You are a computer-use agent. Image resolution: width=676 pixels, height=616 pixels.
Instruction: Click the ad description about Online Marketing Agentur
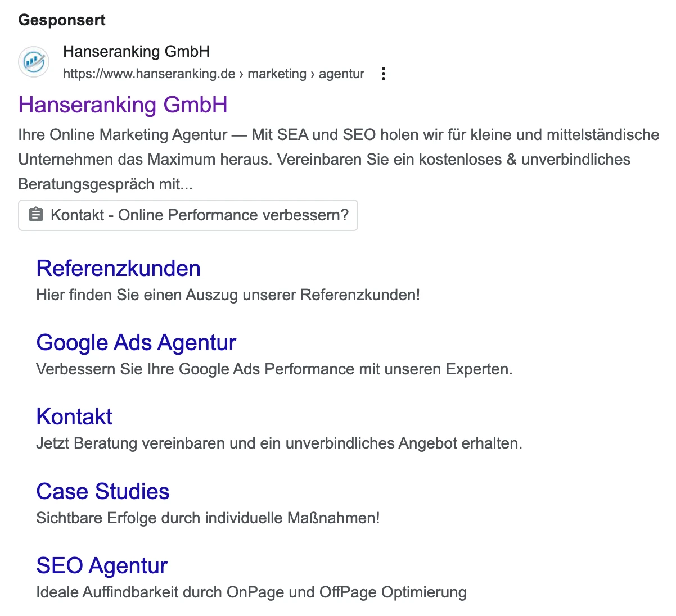[x=339, y=160]
